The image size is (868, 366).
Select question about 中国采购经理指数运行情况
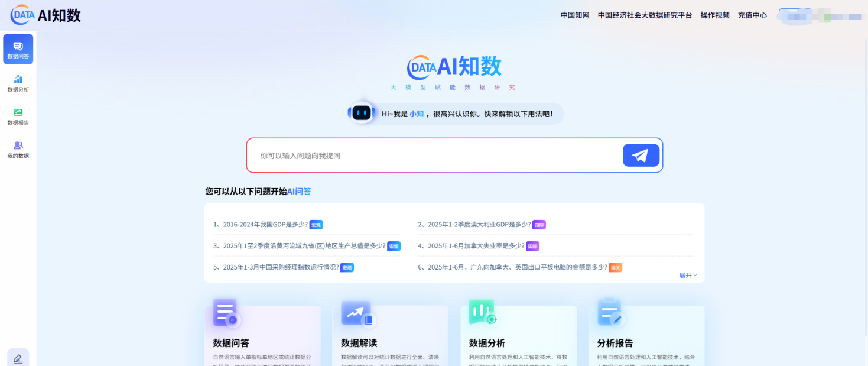point(280,267)
